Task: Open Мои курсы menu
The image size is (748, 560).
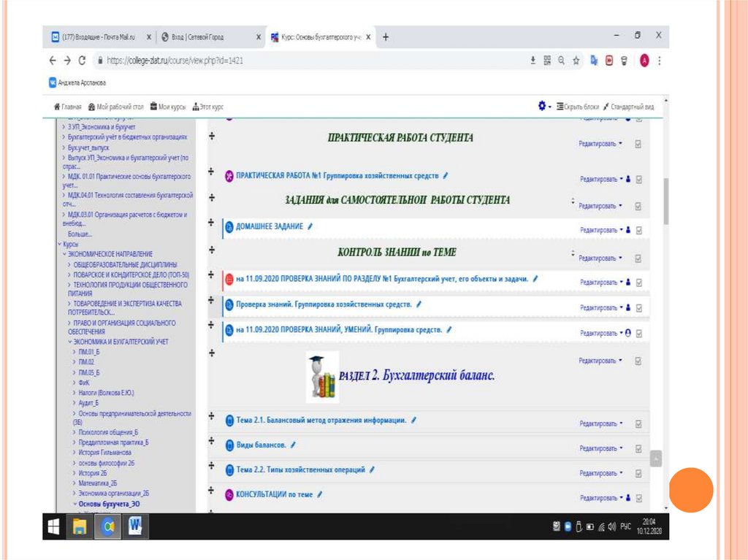Action: tap(168, 107)
